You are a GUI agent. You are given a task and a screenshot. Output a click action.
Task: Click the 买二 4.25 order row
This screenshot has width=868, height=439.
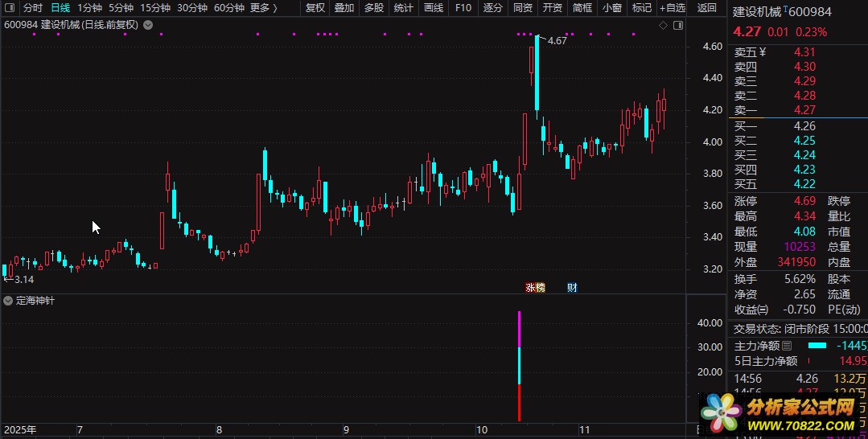click(x=797, y=141)
